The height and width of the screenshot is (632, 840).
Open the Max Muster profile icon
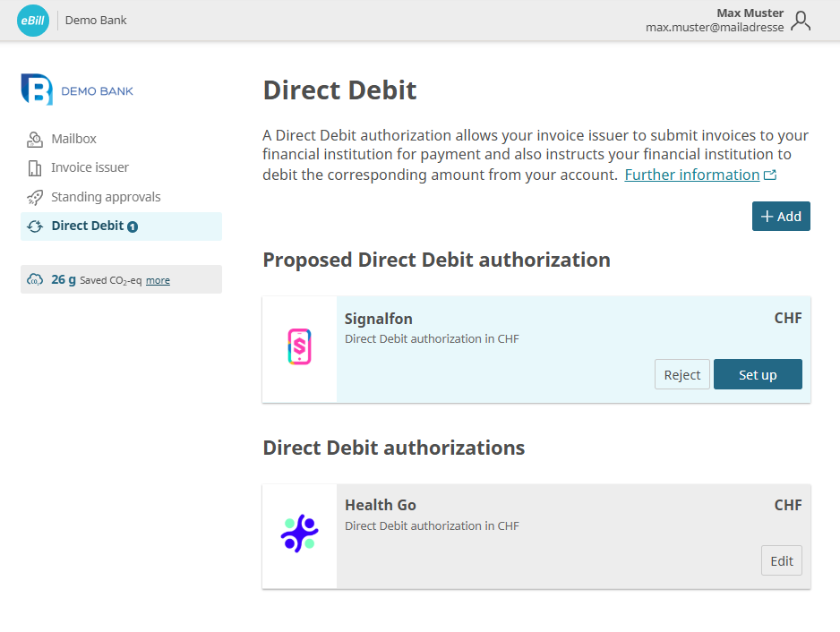802,21
